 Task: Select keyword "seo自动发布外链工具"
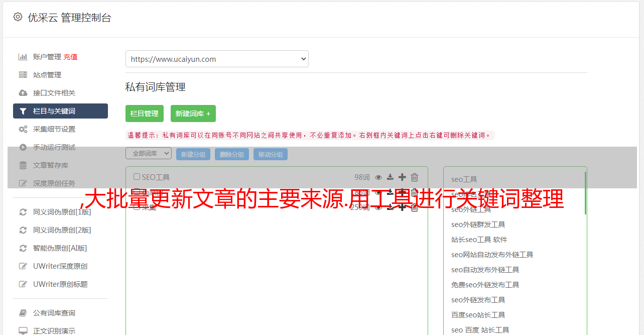(485, 270)
